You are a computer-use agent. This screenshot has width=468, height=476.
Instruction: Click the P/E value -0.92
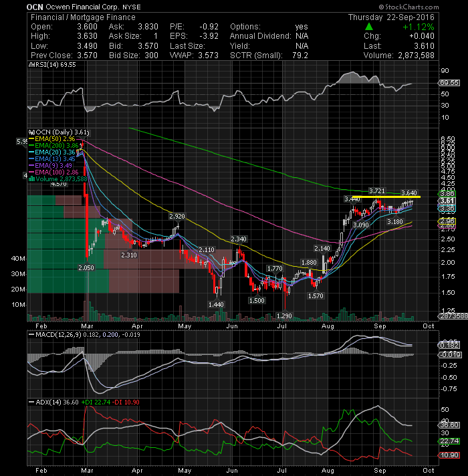coord(209,27)
